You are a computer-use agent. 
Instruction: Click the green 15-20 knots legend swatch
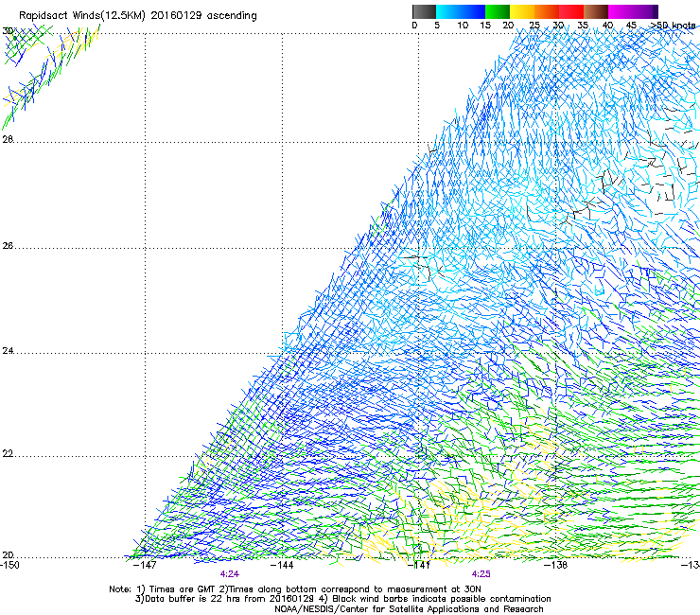pyautogui.click(x=498, y=11)
